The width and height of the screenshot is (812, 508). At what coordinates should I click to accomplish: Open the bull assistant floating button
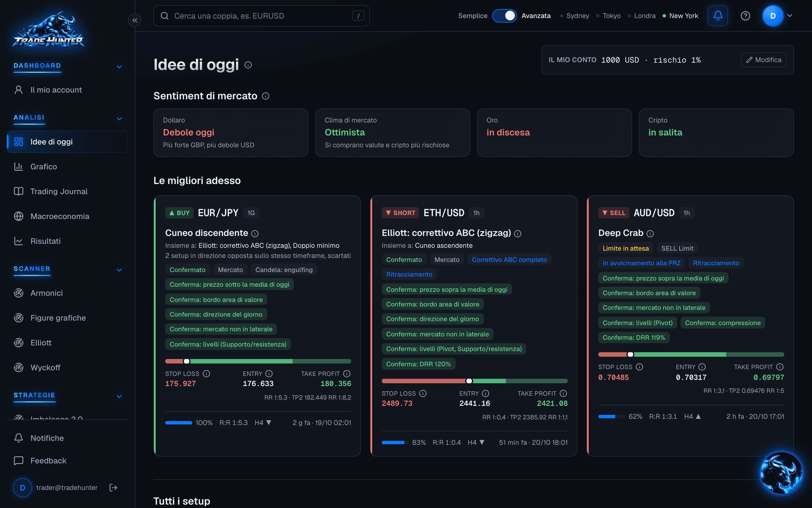coord(782,473)
